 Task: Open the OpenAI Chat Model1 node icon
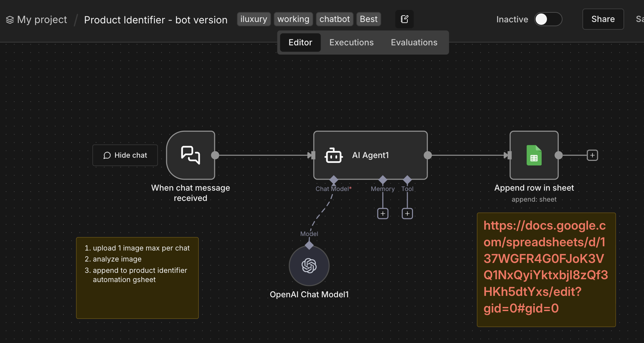[309, 266]
